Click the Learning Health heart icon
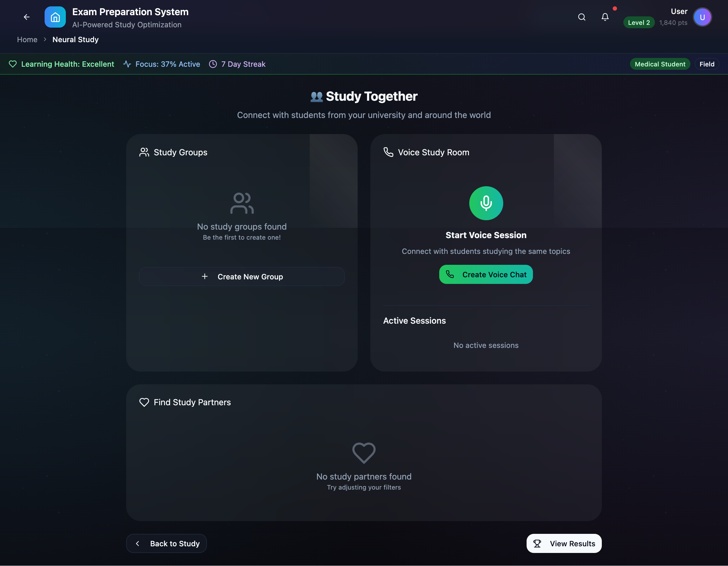 pos(13,64)
